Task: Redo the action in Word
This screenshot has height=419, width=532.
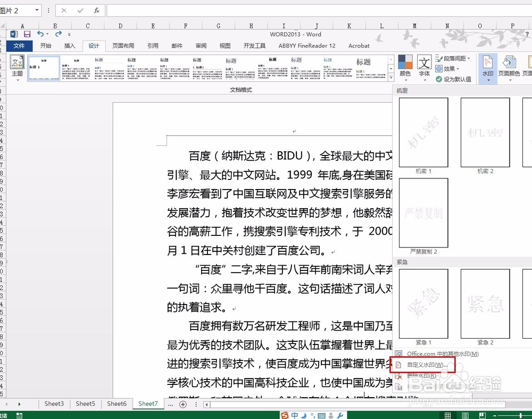Action: click(59, 34)
